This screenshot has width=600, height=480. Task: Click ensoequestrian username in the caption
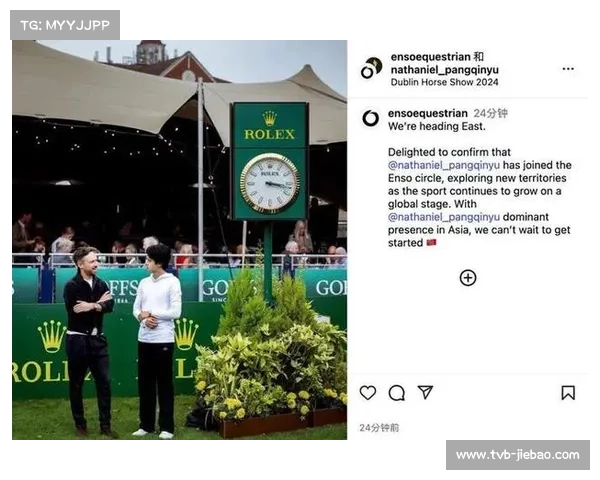coord(427,113)
